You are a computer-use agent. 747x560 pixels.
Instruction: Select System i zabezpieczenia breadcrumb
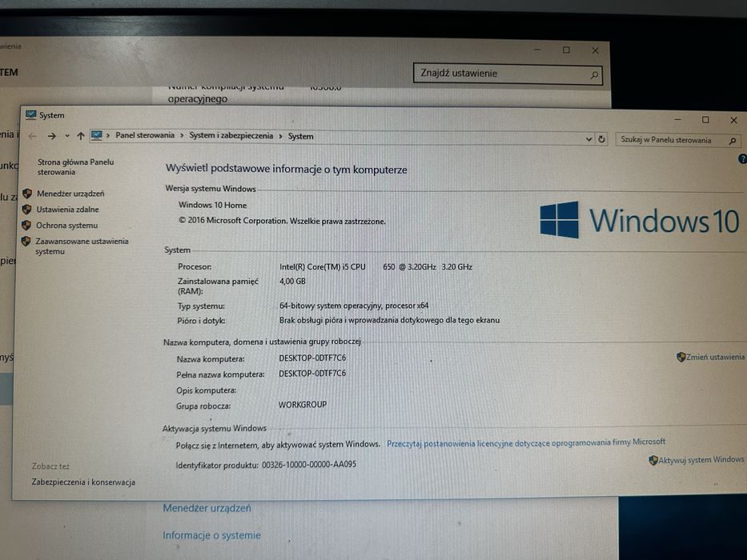pos(231,136)
